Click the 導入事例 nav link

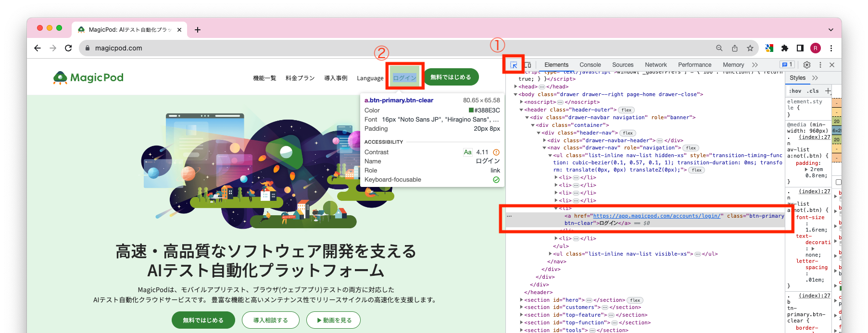tap(336, 78)
